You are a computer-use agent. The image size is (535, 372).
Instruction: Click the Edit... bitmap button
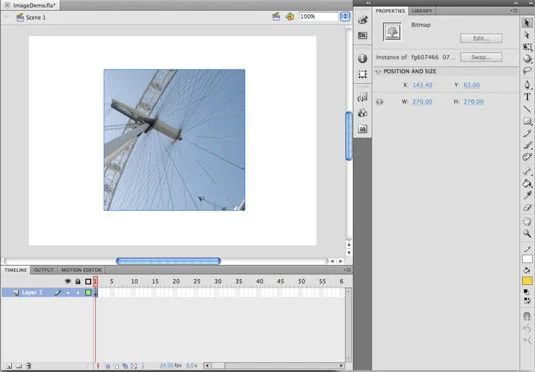coord(481,38)
